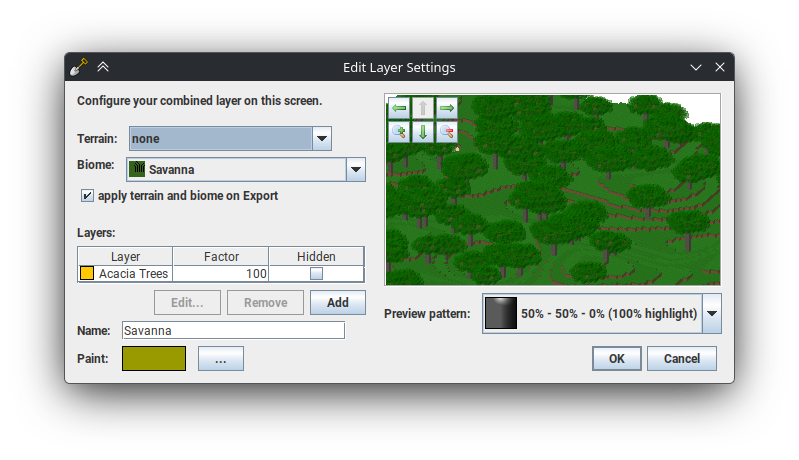The image size is (799, 460).
Task: Toggle apply terrain and biome on Export
Action: click(88, 196)
